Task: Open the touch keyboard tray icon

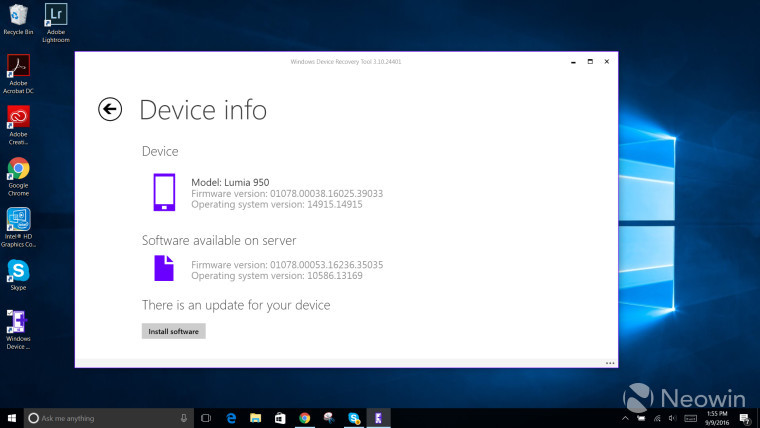Action: click(691, 418)
